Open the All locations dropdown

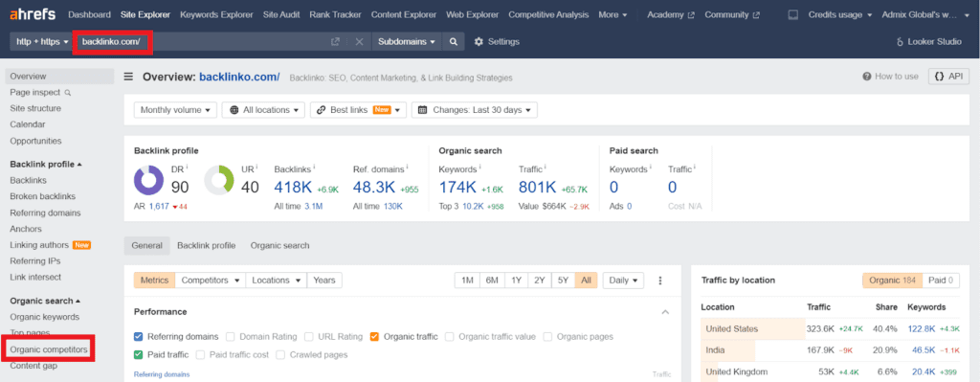pos(264,110)
